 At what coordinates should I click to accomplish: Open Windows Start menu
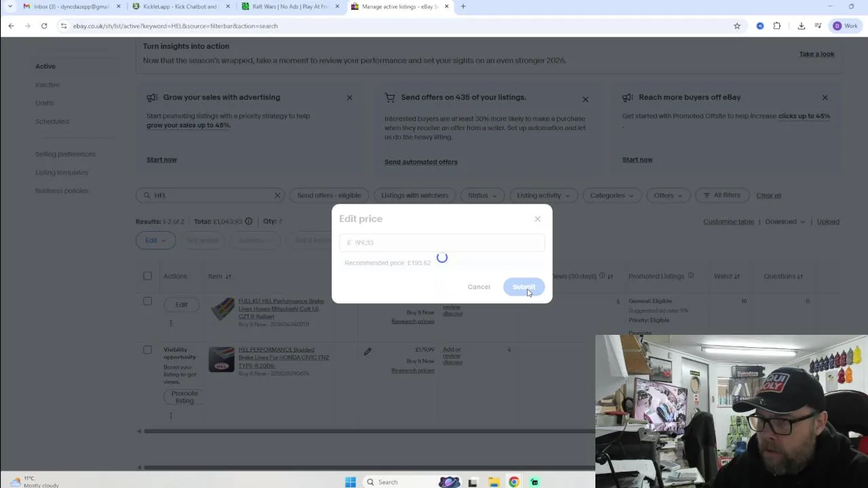350,482
